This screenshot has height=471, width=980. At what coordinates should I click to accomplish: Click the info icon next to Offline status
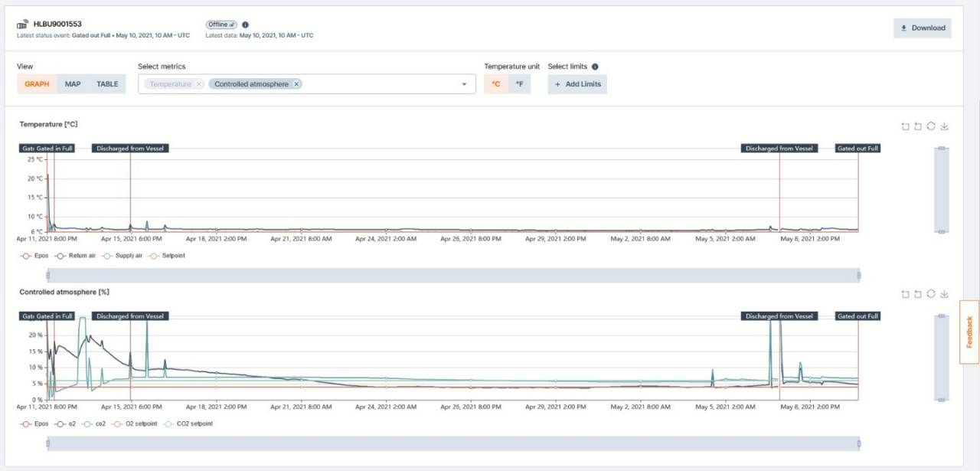click(x=245, y=25)
